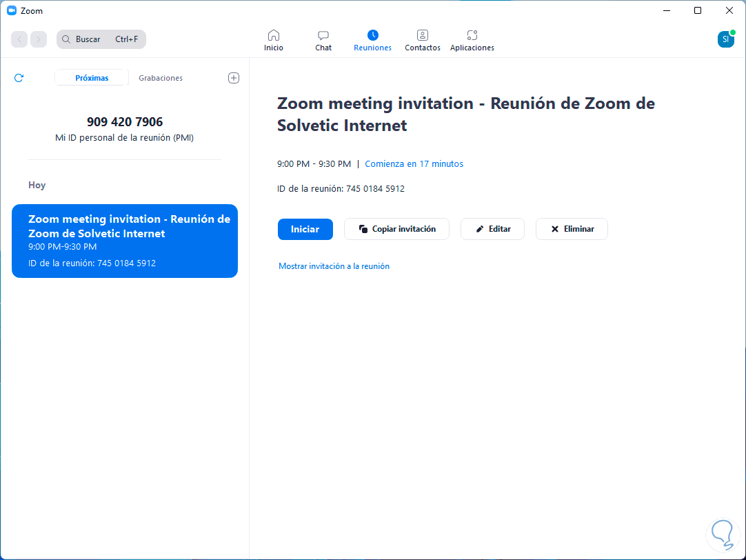This screenshot has width=746, height=560.
Task: Click the back navigation arrow
Action: click(19, 39)
